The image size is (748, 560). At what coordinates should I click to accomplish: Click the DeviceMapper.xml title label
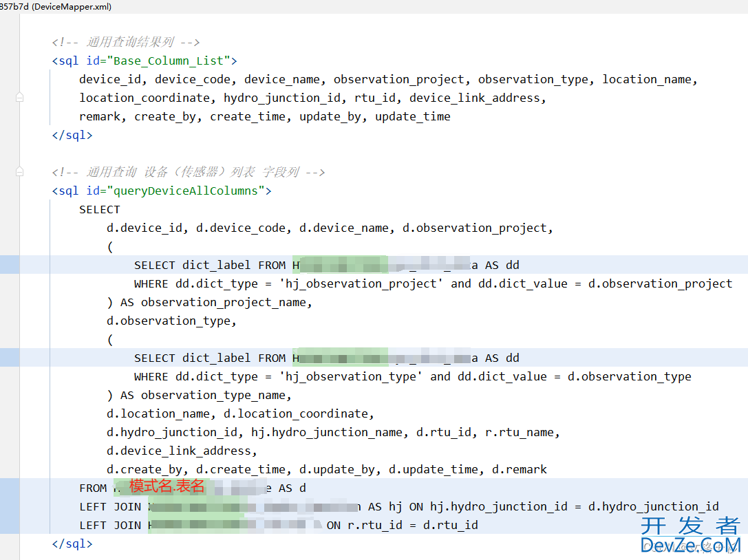tap(72, 7)
